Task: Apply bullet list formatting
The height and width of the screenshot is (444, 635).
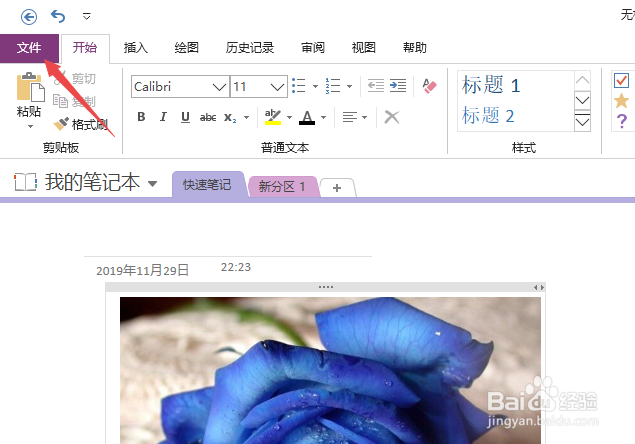Action: point(299,86)
